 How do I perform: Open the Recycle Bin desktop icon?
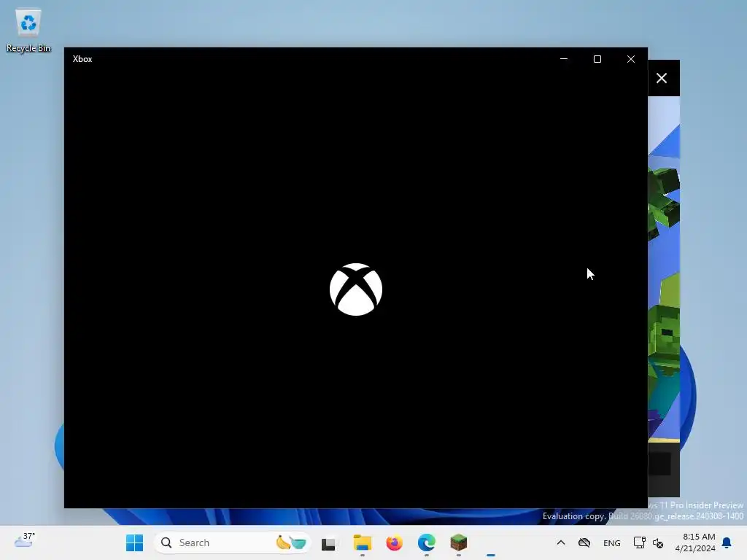tap(28, 31)
